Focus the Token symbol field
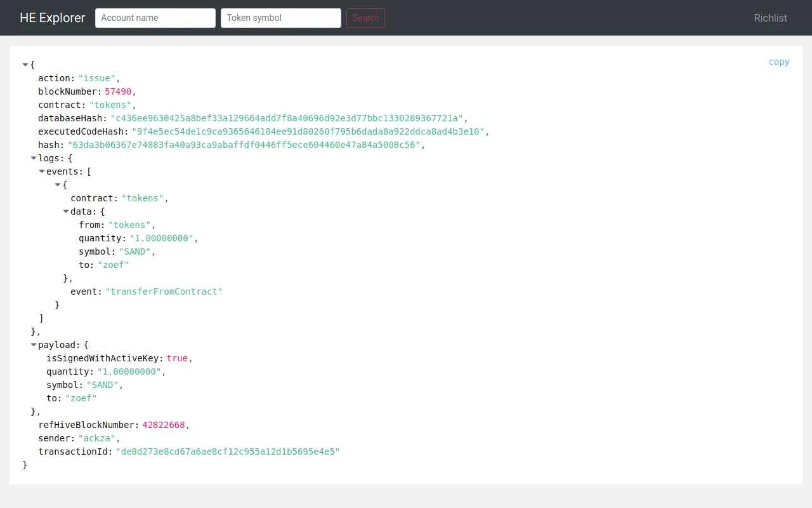This screenshot has width=812, height=508. tap(281, 18)
